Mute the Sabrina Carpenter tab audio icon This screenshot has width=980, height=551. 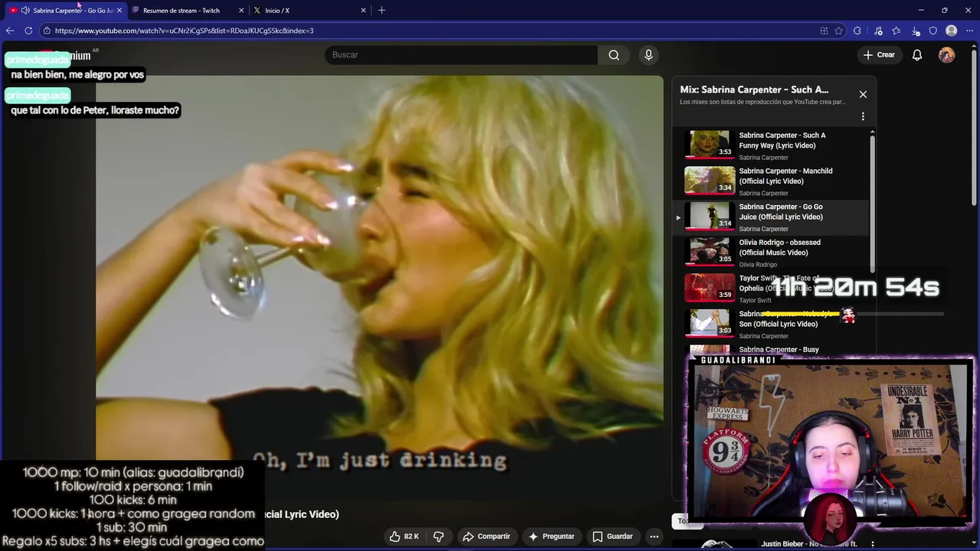(25, 10)
